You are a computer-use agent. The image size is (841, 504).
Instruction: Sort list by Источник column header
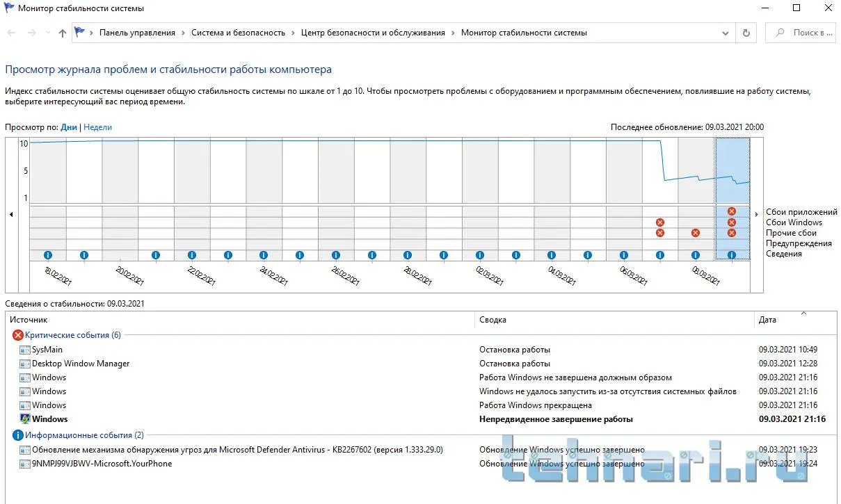(29, 320)
